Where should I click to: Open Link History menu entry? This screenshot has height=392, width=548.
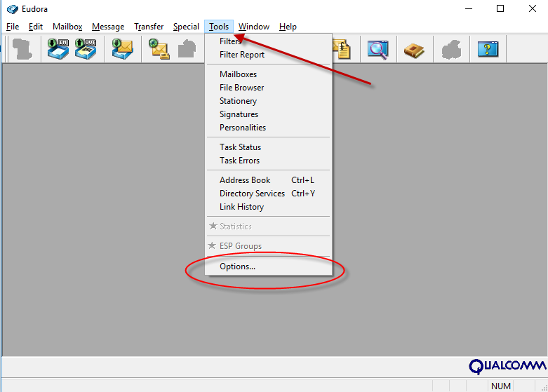(x=269, y=207)
